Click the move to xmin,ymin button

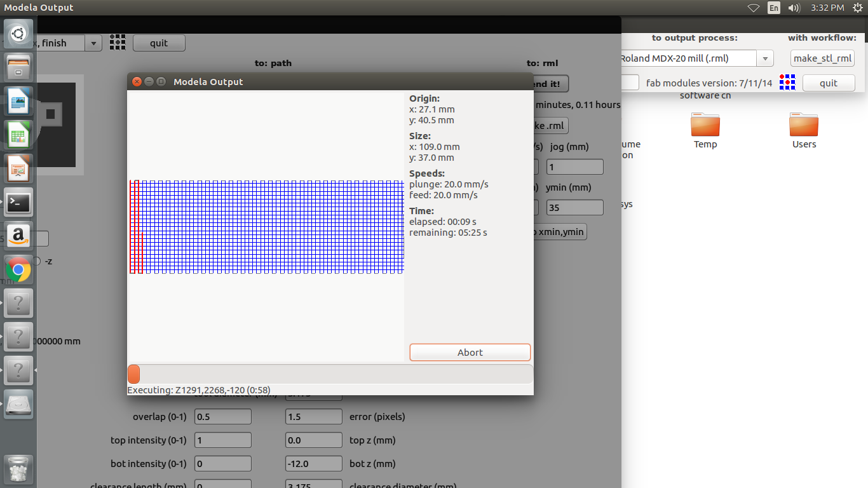560,232
